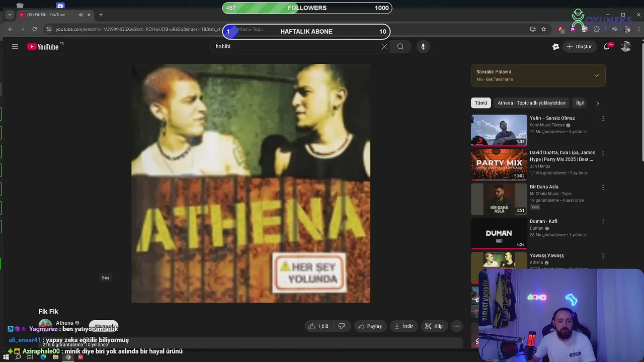Show more filter chips with right arrow
This screenshot has height=362, width=644.
(x=597, y=103)
